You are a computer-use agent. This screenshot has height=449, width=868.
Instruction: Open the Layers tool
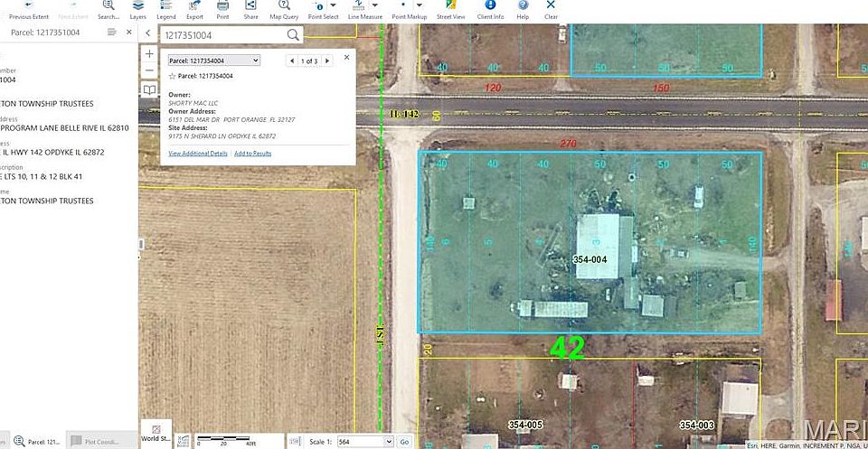137,10
